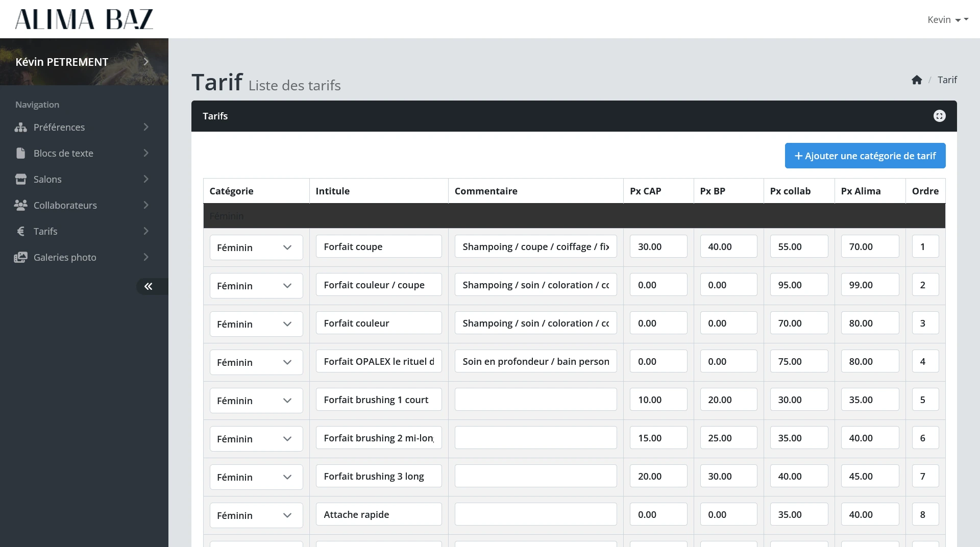Click Px Alima field showing 99.00
The width and height of the screenshot is (980, 547).
tap(870, 285)
